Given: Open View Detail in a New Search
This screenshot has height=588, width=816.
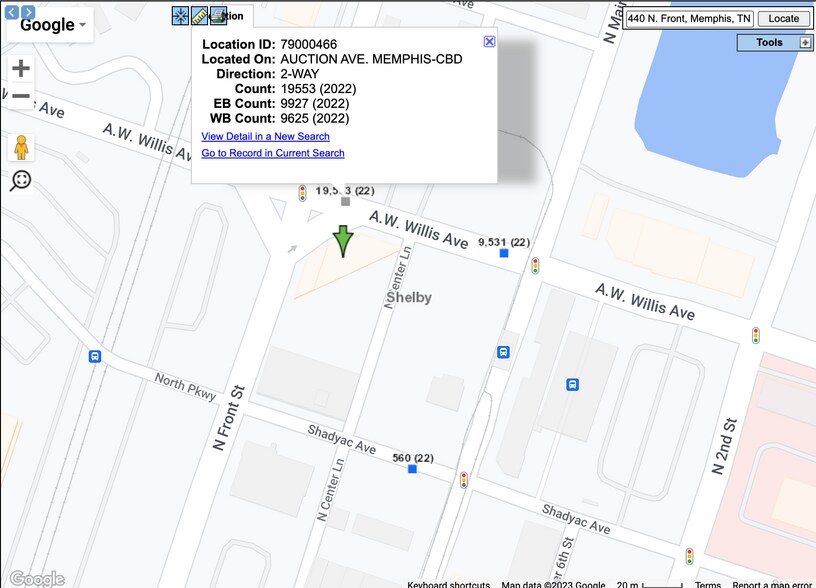Looking at the screenshot, I should coord(265,136).
